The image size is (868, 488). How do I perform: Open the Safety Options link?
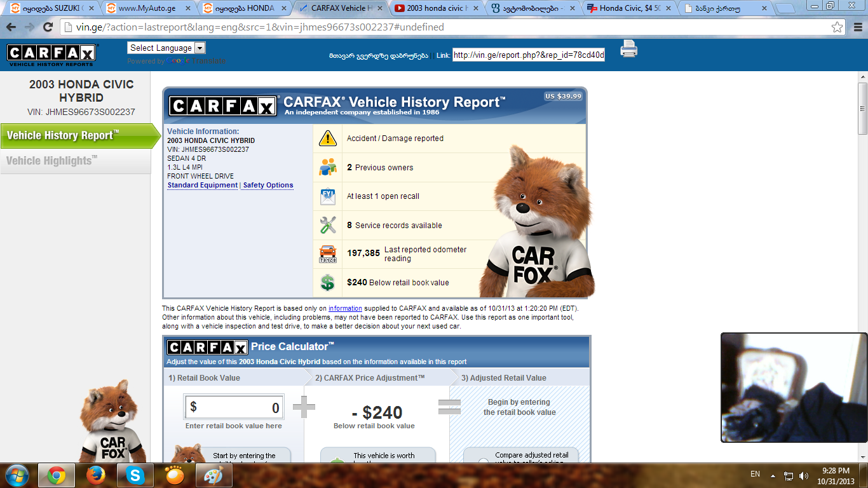(x=268, y=186)
